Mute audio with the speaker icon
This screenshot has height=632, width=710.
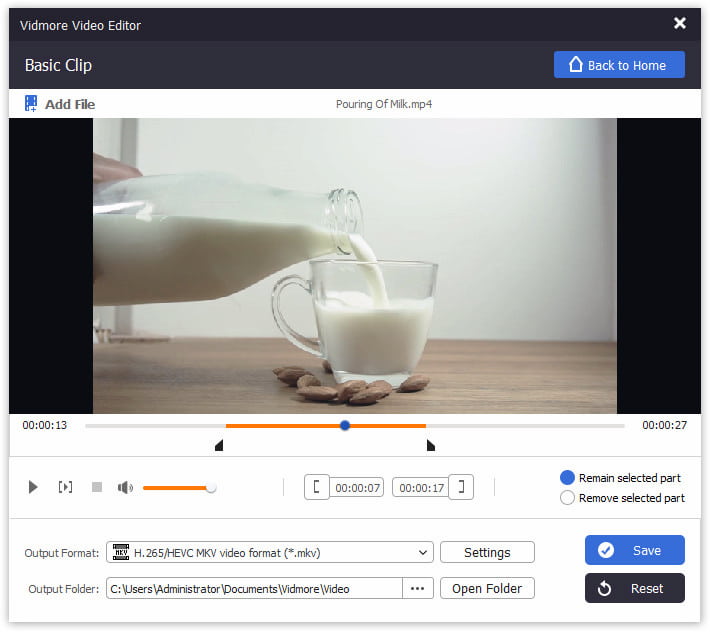tap(125, 487)
